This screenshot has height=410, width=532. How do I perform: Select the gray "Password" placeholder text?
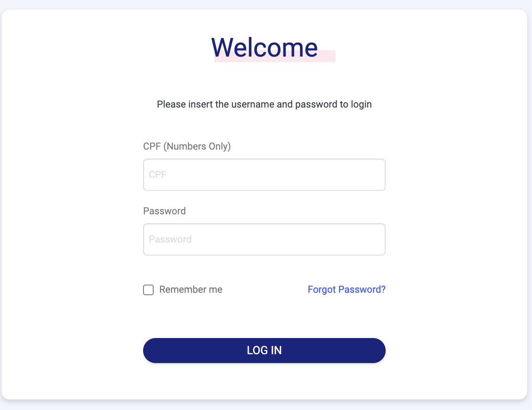(170, 239)
